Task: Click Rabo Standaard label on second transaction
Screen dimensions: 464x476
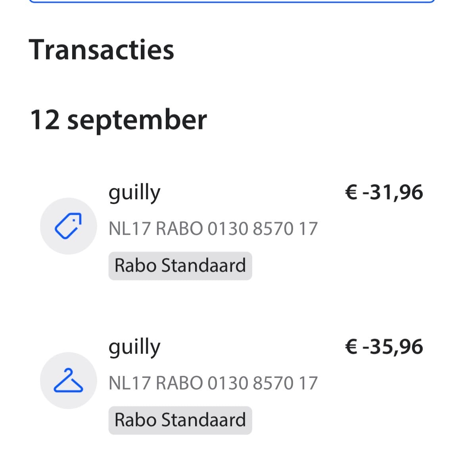Action: point(180,420)
